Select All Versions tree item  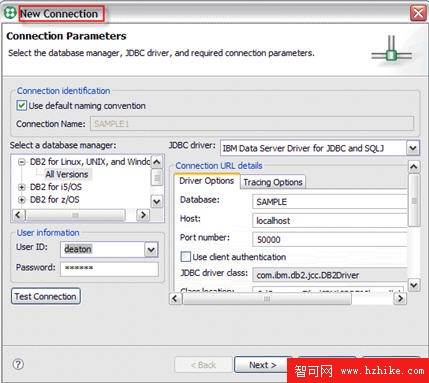click(67, 174)
